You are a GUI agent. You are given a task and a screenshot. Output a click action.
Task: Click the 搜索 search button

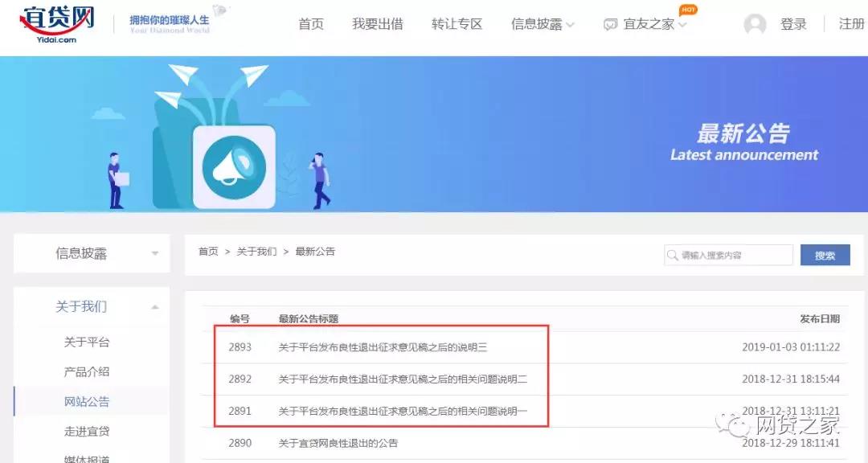(x=825, y=256)
